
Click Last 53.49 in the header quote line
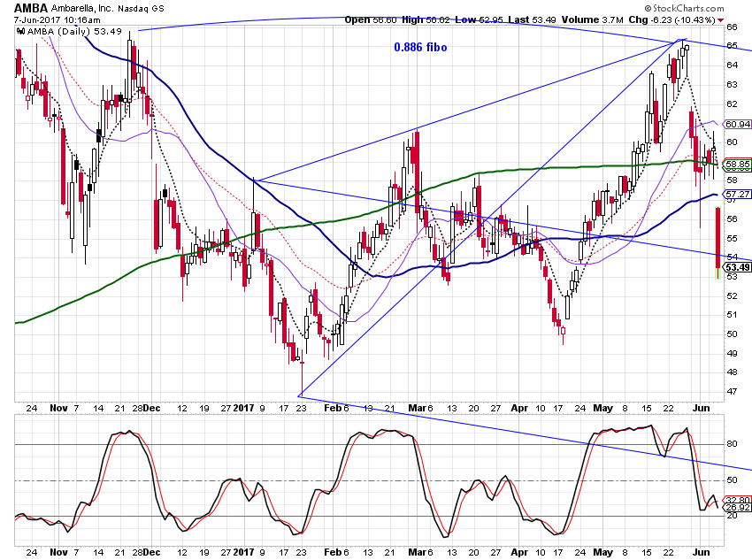[x=532, y=19]
